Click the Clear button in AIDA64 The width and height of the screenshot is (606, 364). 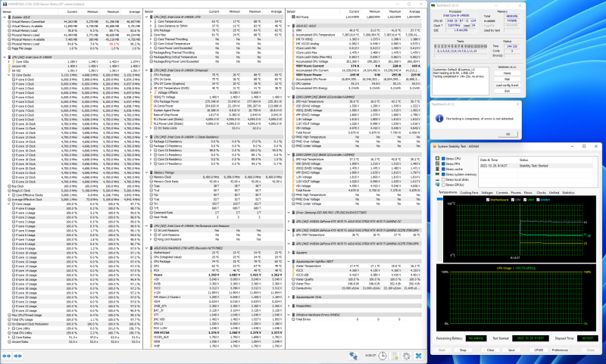coord(490,350)
